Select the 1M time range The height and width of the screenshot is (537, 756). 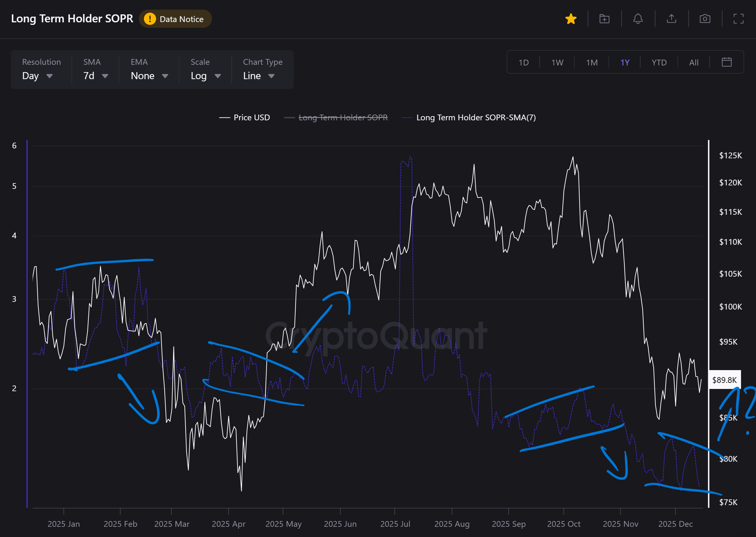click(x=592, y=63)
